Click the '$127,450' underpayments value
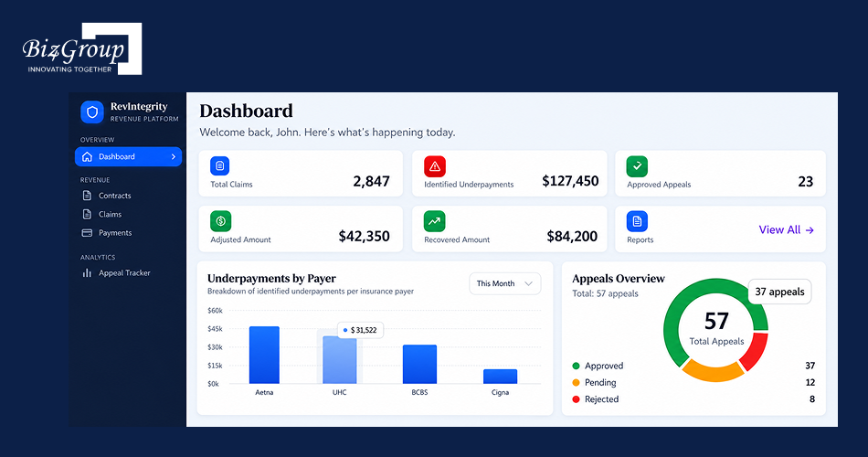 click(x=570, y=181)
